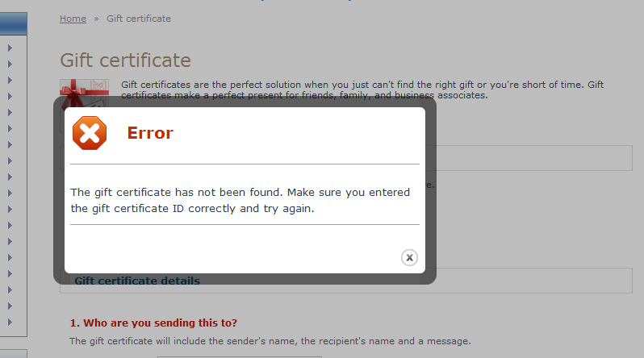644x358 pixels.
Task: Focus the recipient input field below question one
Action: [x=240, y=357]
